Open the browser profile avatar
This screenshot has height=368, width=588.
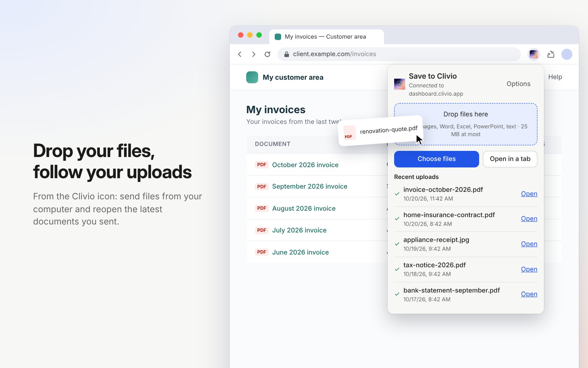click(x=567, y=54)
